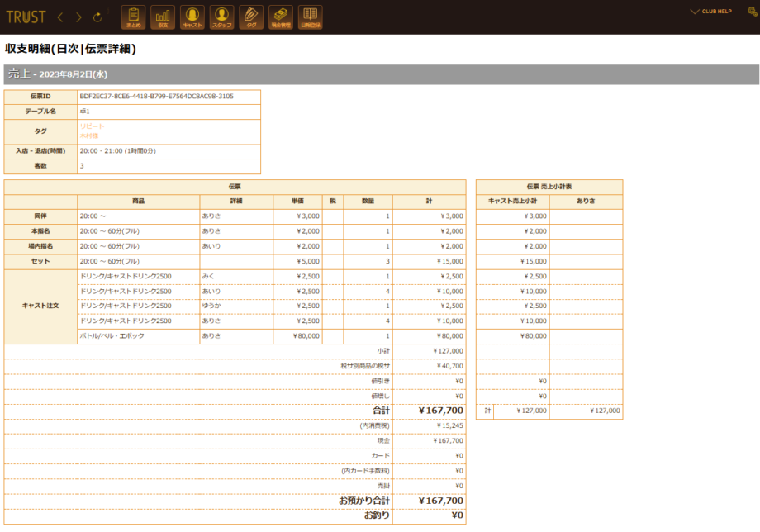The height and width of the screenshot is (532, 760).
Task: Click the 単価 column header
Action: tap(297, 202)
